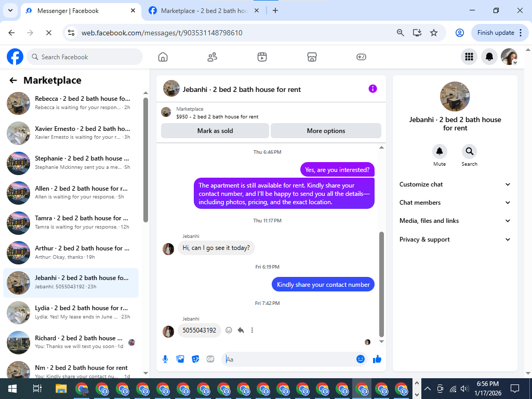Send a thumbs up like

[377, 359]
